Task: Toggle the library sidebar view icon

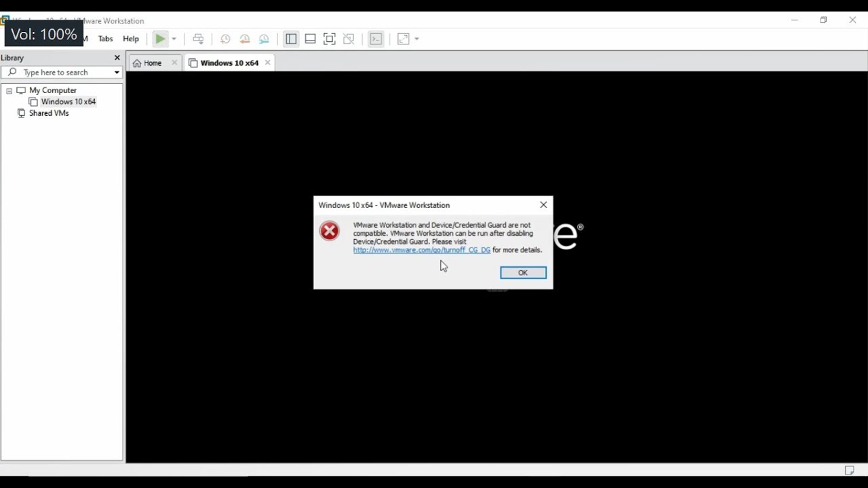Action: [291, 39]
